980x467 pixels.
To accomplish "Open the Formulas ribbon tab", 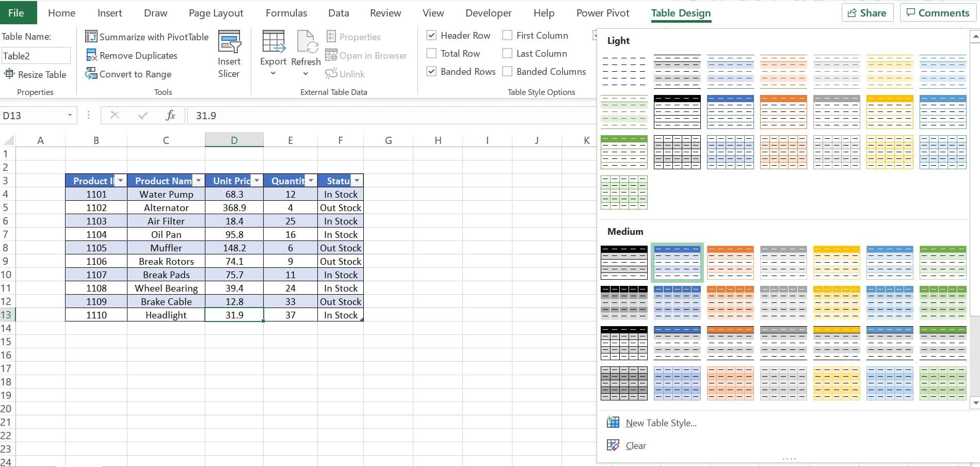I will click(286, 13).
